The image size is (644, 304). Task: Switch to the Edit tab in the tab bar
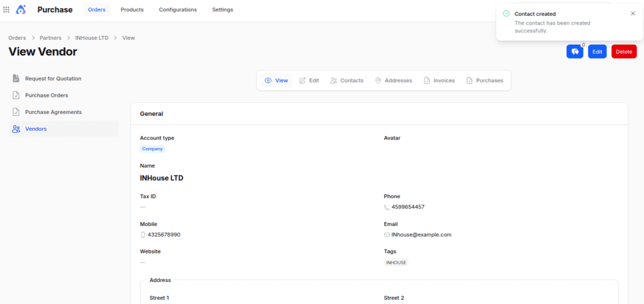(x=309, y=81)
